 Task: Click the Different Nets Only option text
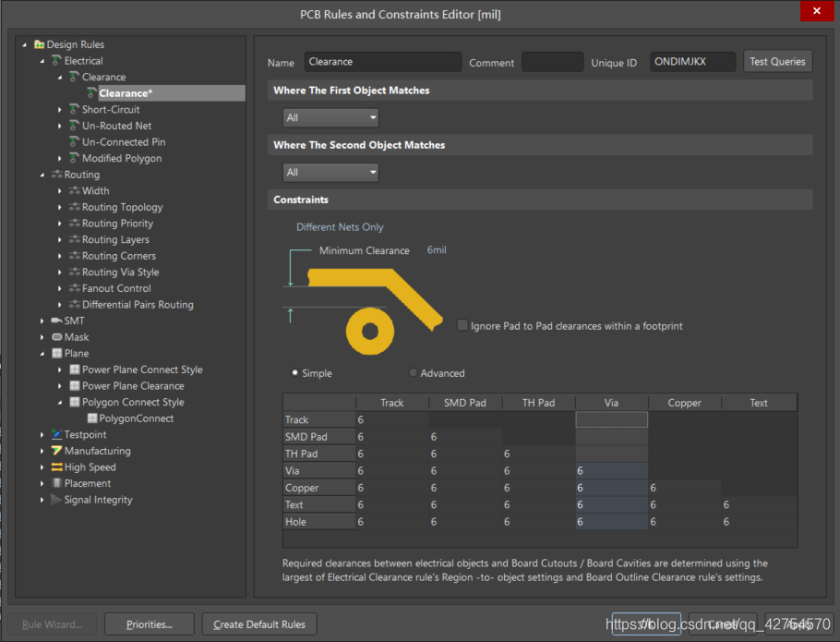pyautogui.click(x=341, y=227)
